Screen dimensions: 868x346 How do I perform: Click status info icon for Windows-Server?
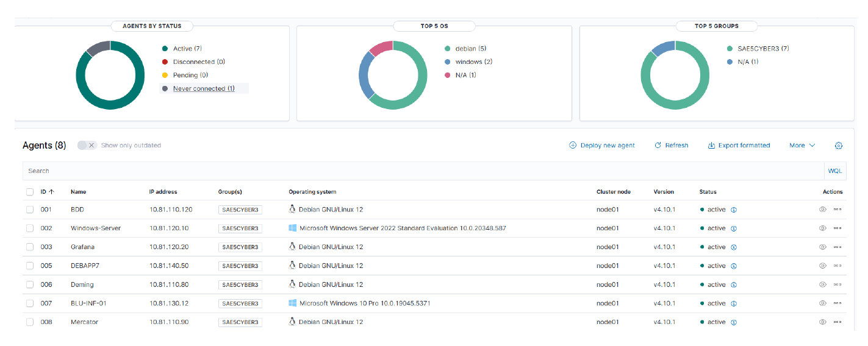(734, 228)
